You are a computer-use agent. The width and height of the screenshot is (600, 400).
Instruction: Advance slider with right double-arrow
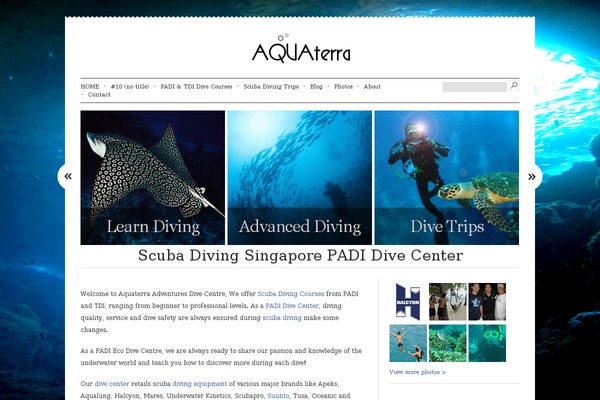[532, 176]
